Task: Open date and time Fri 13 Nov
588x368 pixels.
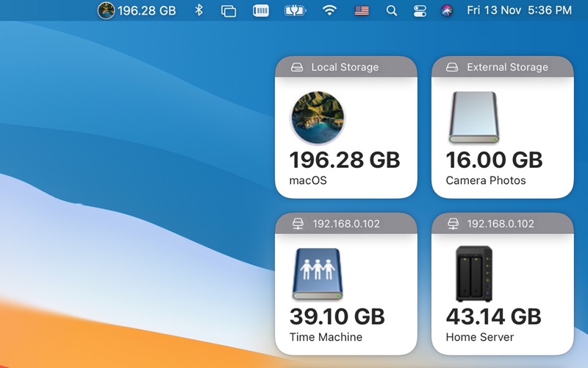Action: pyautogui.click(x=520, y=10)
